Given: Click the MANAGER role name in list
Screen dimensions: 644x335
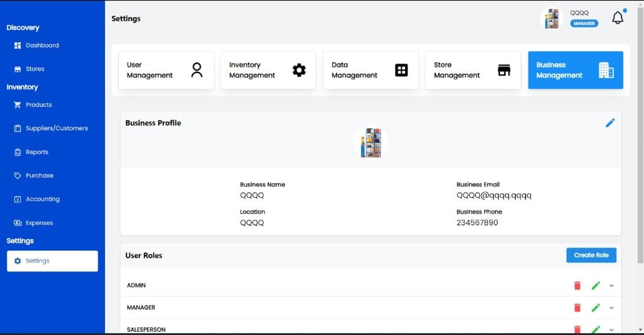Looking at the screenshot, I should [141, 307].
